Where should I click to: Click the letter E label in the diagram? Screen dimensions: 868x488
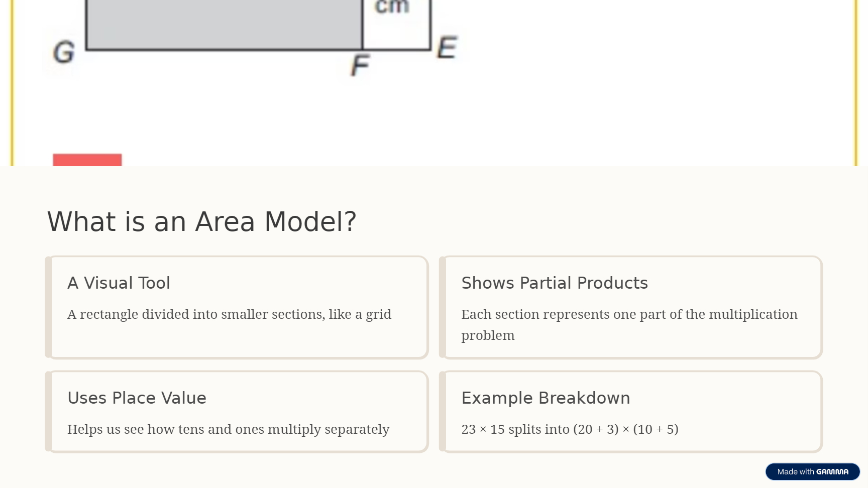[447, 48]
